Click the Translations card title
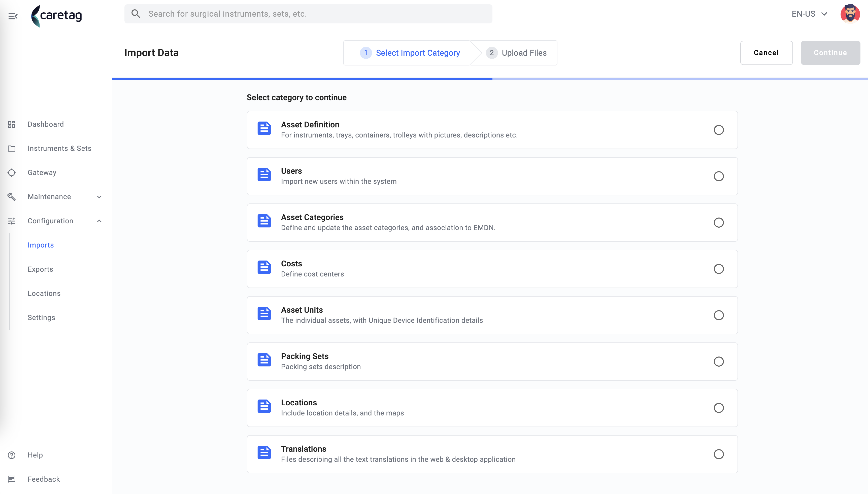 (303, 449)
